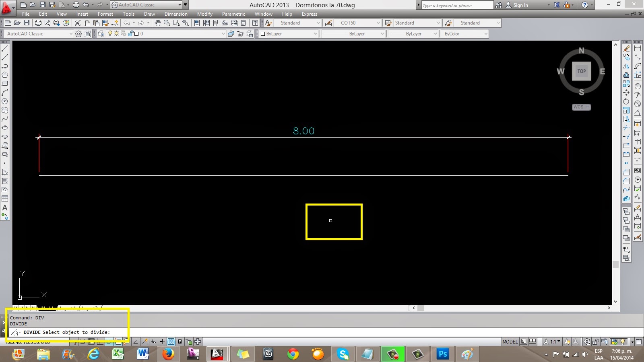Open the Plot (print) tool
This screenshot has width=644, height=362.
[x=39, y=23]
